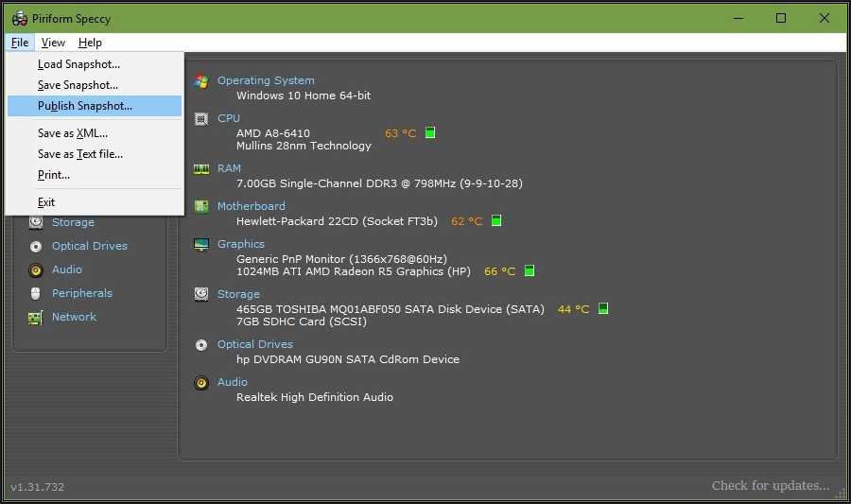Click Hewlett-Packard 22CD motherboard text

337,221
